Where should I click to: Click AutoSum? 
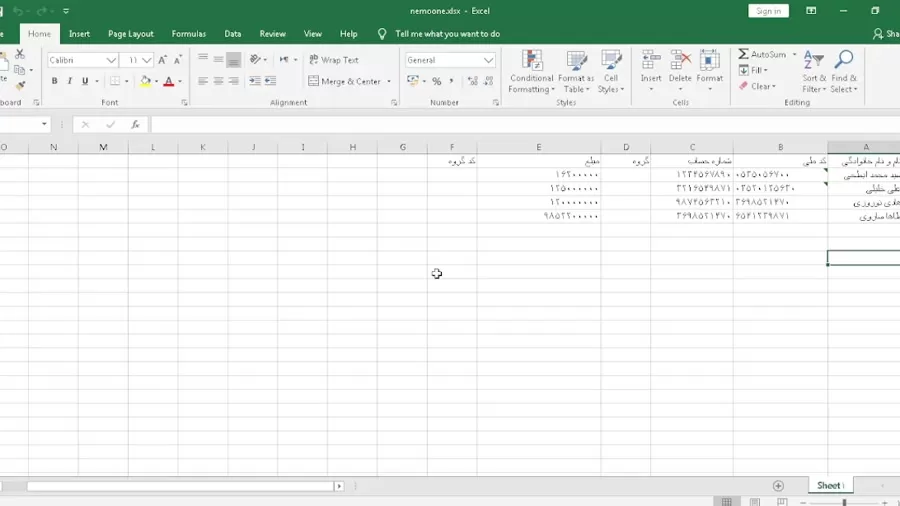click(762, 54)
